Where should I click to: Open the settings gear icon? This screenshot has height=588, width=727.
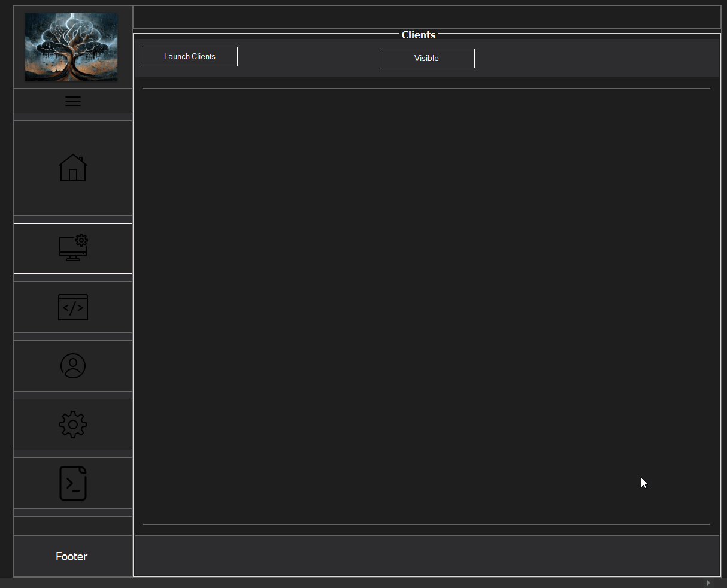tap(72, 424)
